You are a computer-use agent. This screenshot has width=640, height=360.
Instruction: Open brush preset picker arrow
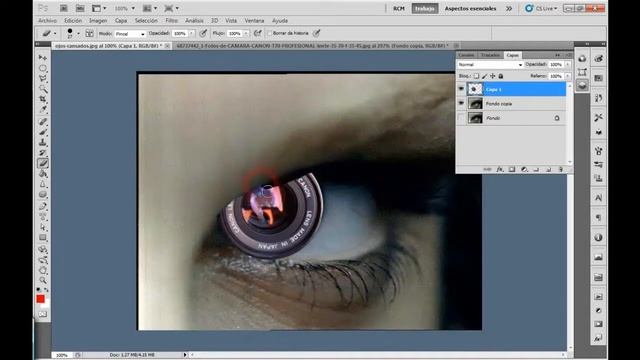coord(78,33)
